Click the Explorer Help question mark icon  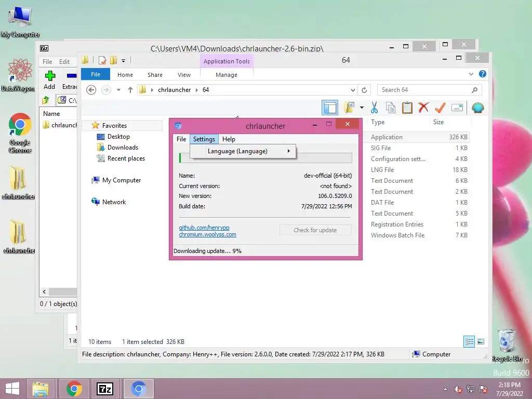483,74
